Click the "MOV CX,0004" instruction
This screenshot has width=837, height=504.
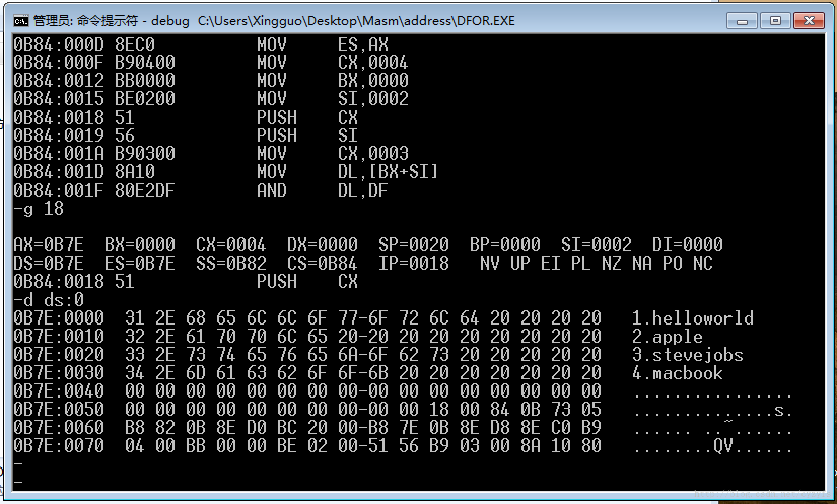[x=333, y=63]
